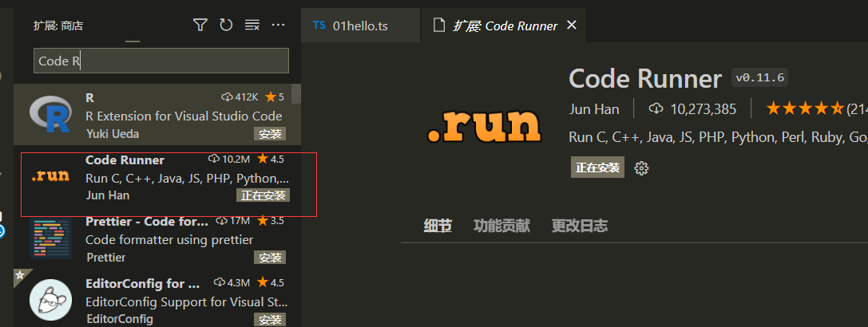Click the v0.11.6 version badge
This screenshot has width=868, height=327.
pyautogui.click(x=759, y=77)
